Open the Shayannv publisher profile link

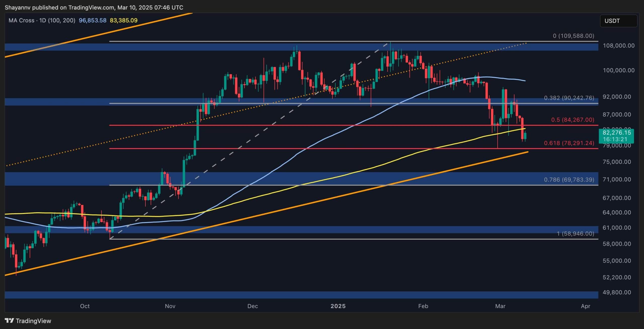(x=18, y=7)
